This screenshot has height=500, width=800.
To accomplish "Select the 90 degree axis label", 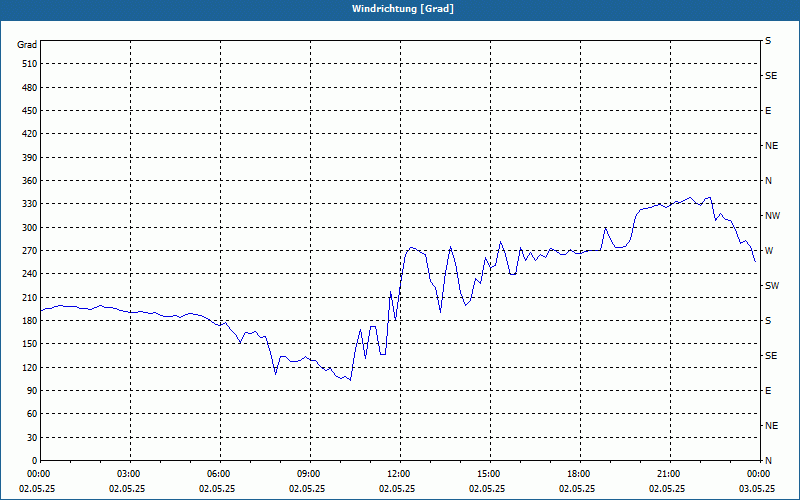I will [31, 390].
